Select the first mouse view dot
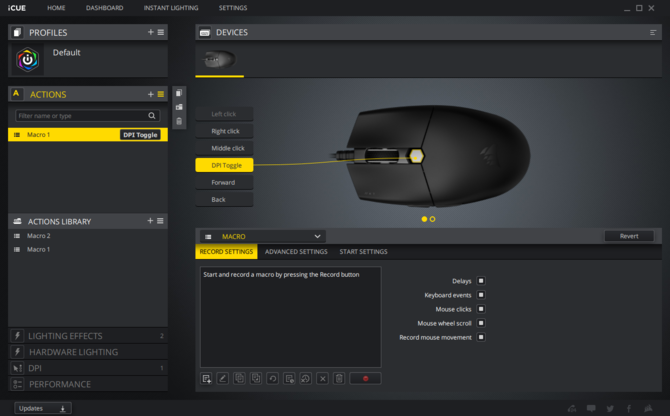 424,219
